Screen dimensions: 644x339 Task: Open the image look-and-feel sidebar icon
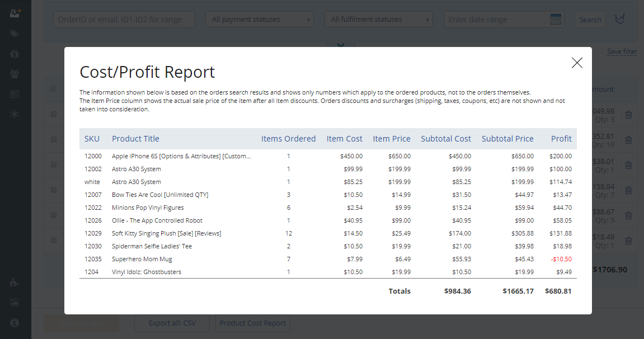pos(15,303)
